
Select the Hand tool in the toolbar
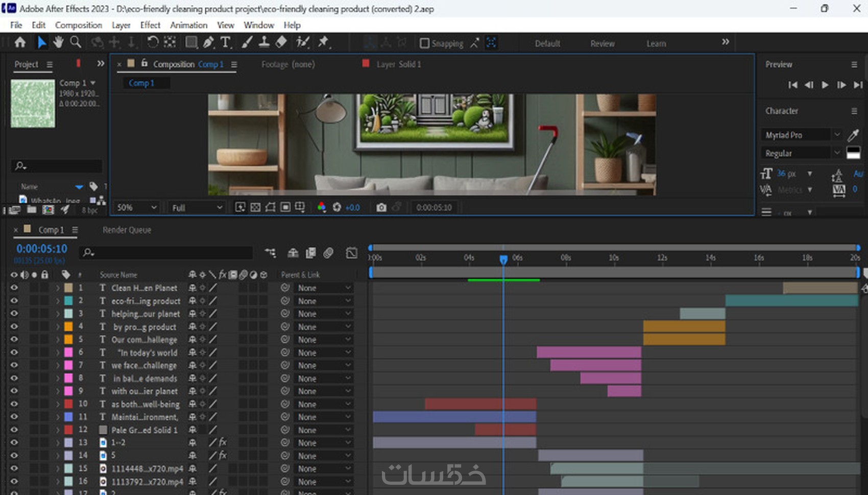point(58,43)
